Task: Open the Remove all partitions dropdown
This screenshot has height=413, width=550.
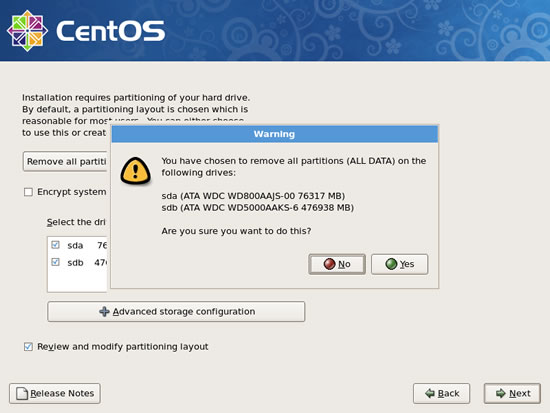Action: pyautogui.click(x=65, y=161)
